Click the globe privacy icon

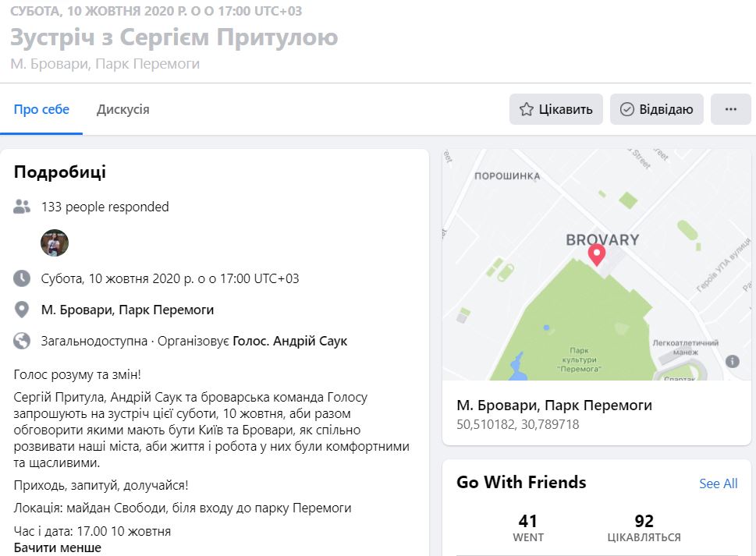pyautogui.click(x=22, y=341)
